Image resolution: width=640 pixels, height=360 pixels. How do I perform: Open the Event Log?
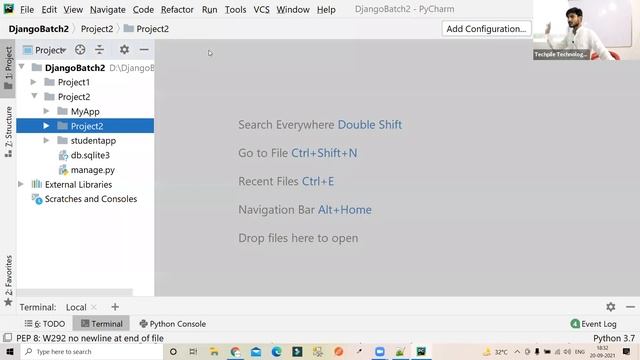pyautogui.click(x=593, y=324)
